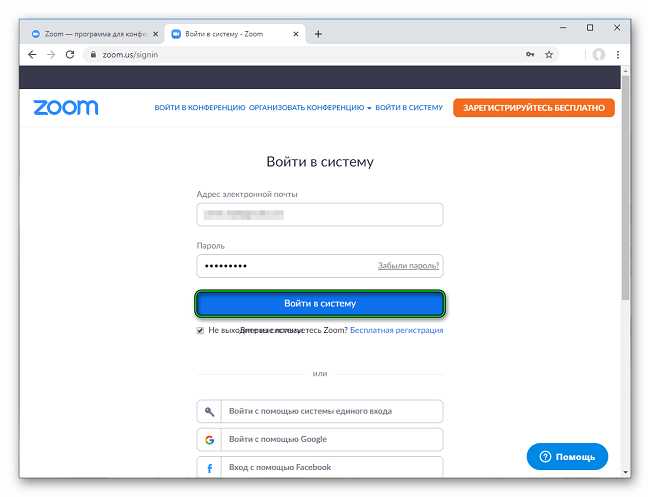Click the scrollbar down arrow
Screen dimensions: 650x497
pos(626,473)
